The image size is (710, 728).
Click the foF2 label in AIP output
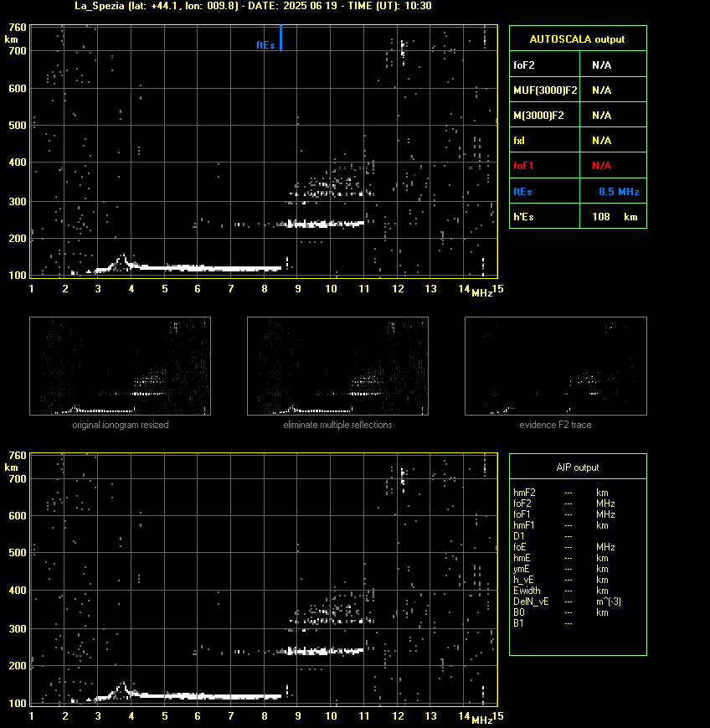click(x=522, y=503)
